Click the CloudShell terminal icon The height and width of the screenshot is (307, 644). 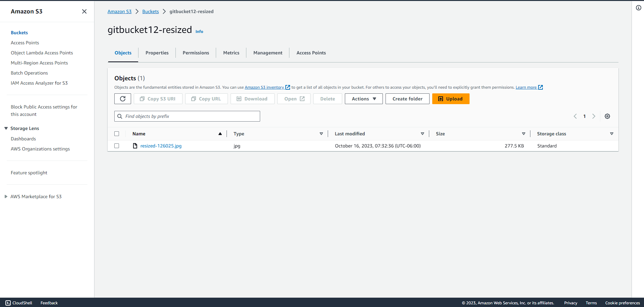[8, 303]
